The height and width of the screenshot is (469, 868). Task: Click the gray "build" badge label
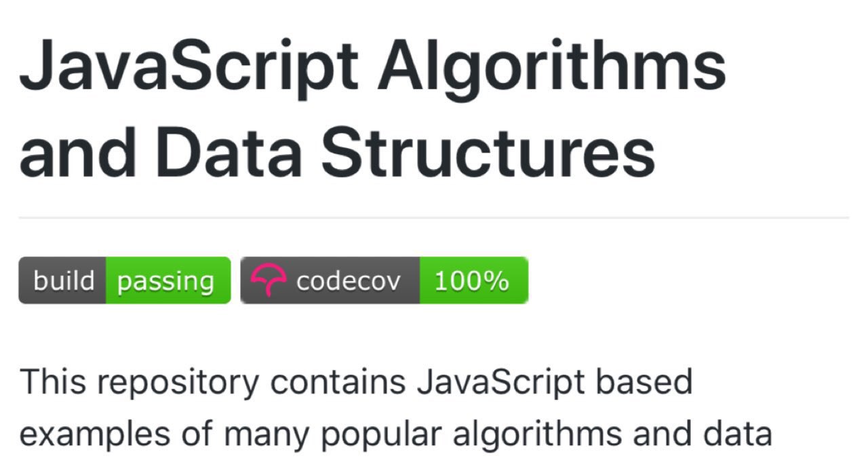click(62, 280)
